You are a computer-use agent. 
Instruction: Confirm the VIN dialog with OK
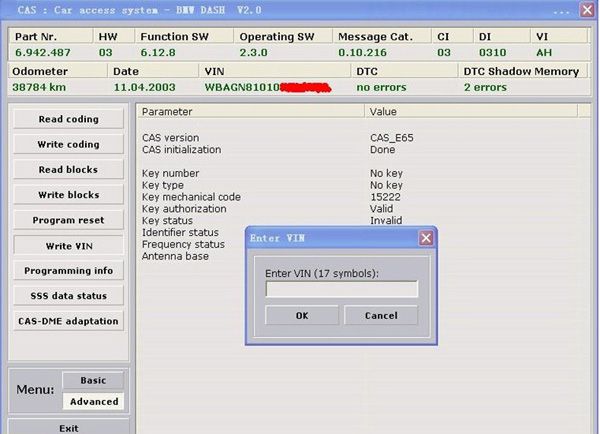tap(302, 315)
